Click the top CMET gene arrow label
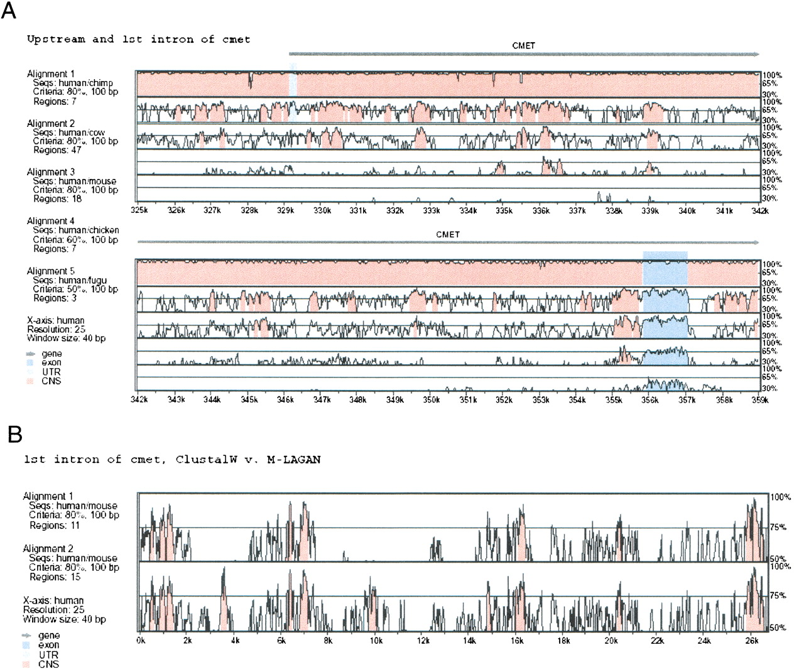The width and height of the screenshot is (804, 672). click(x=523, y=45)
